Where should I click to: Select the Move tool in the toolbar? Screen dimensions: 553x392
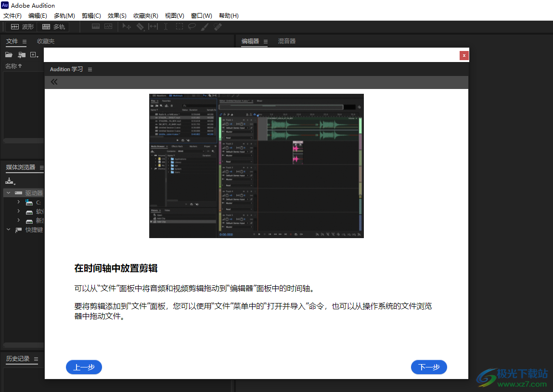point(128,26)
